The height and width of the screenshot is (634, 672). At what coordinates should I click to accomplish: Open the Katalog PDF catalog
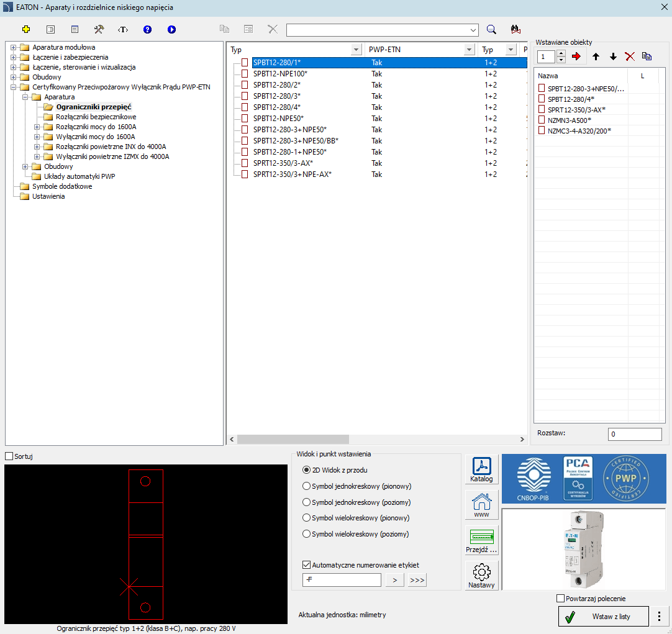482,469
